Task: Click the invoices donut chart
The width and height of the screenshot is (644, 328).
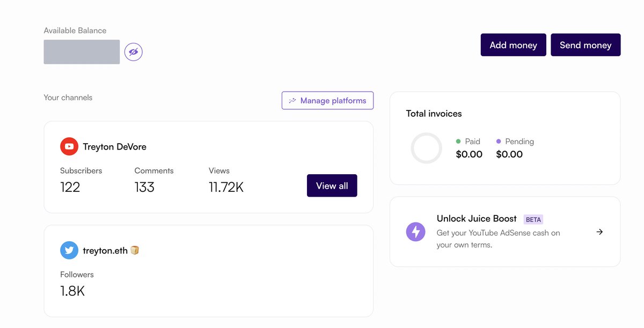Action: coord(426,148)
